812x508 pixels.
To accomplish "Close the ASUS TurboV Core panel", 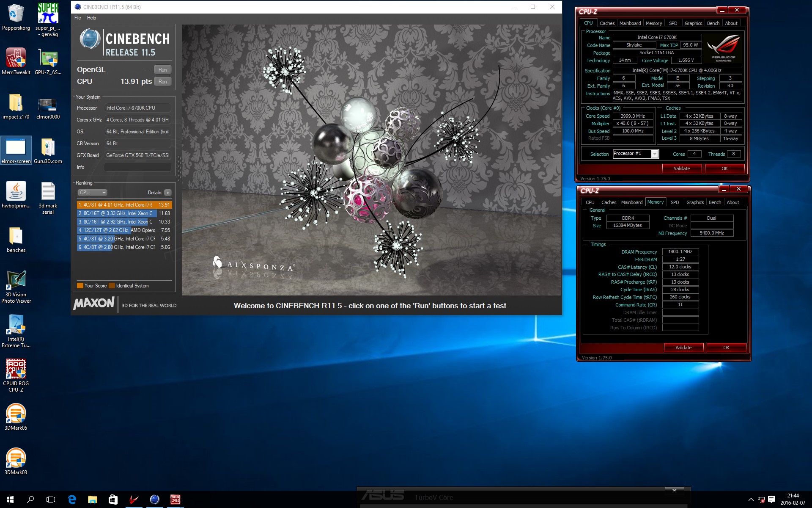I will coord(674,490).
